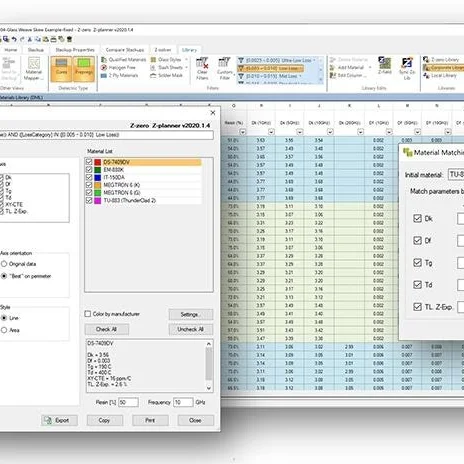
Task: Switch to the Corporate Library
Action: (443, 68)
